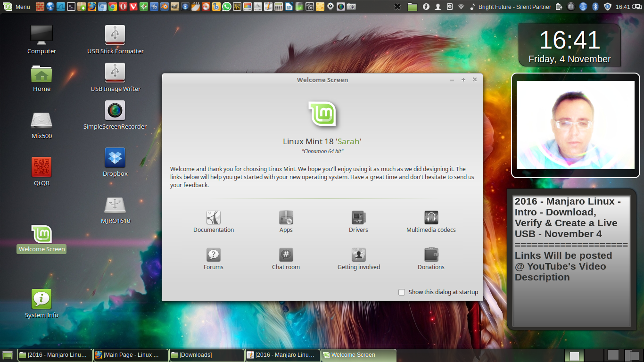Switch to first [2016 - Manjaro Linu... taskbar window

[x=55, y=355]
